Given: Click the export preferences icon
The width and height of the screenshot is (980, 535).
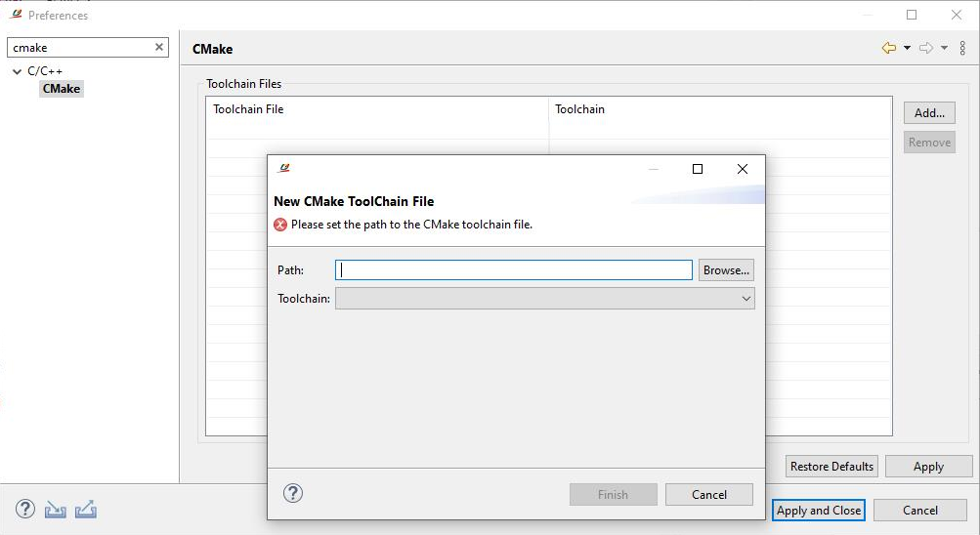Looking at the screenshot, I should pyautogui.click(x=86, y=510).
